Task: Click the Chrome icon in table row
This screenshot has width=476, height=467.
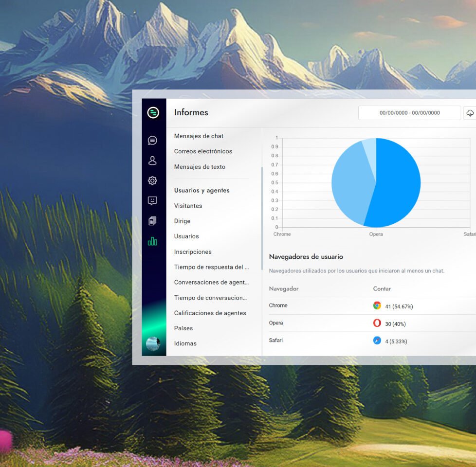Action: pos(377,305)
